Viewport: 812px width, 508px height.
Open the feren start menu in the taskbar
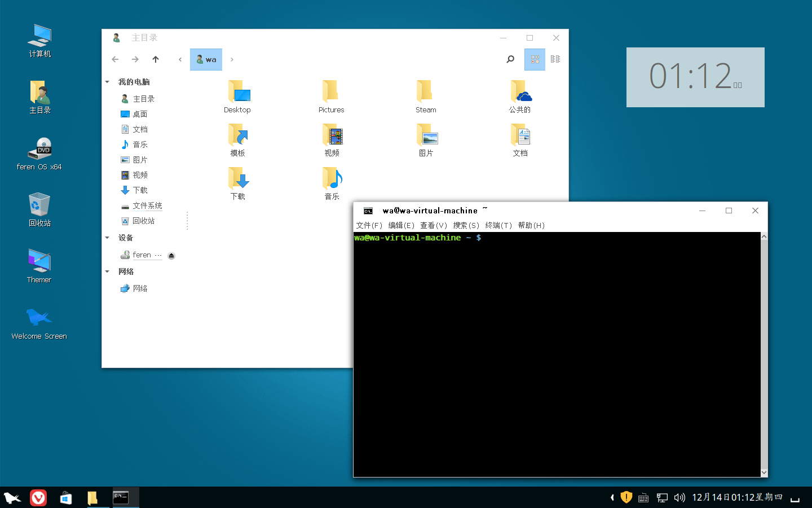pos(12,498)
